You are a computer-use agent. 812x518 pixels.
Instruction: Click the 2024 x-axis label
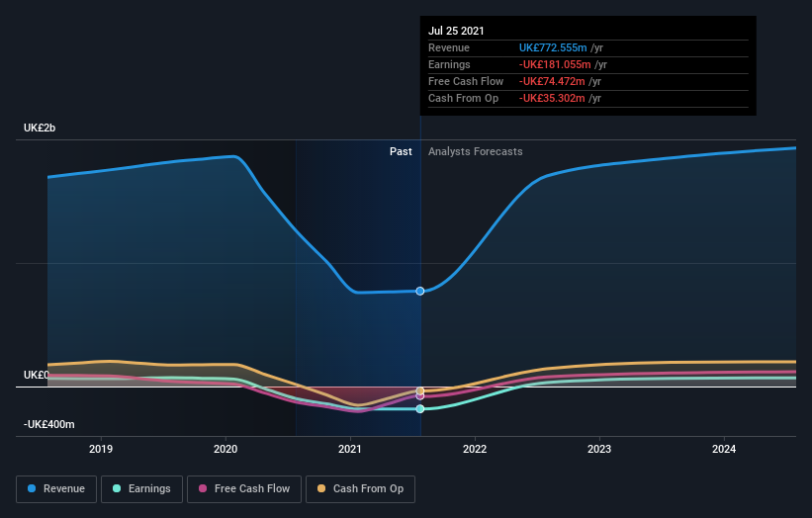coord(724,449)
